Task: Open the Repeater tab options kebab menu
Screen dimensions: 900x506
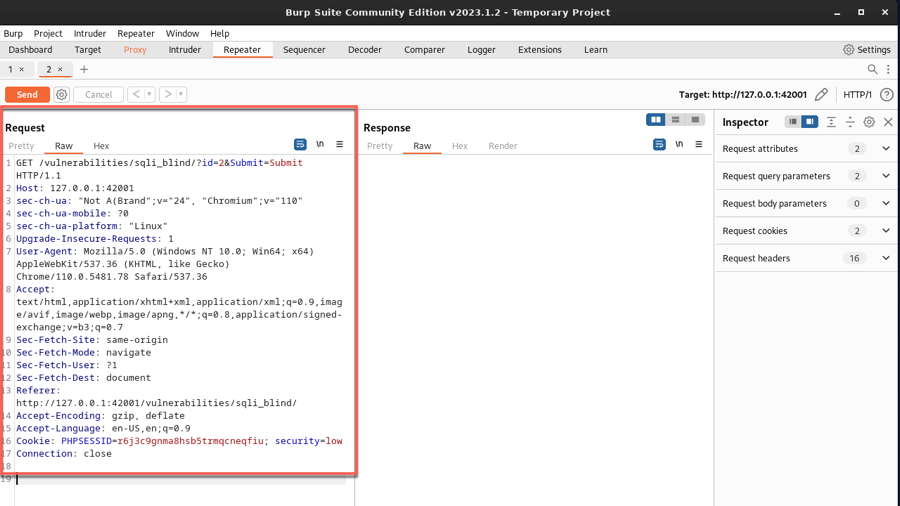Action: click(x=889, y=69)
